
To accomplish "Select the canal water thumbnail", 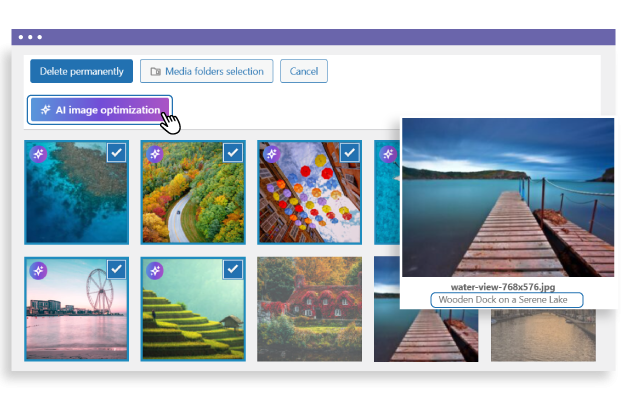I will click(x=543, y=335).
